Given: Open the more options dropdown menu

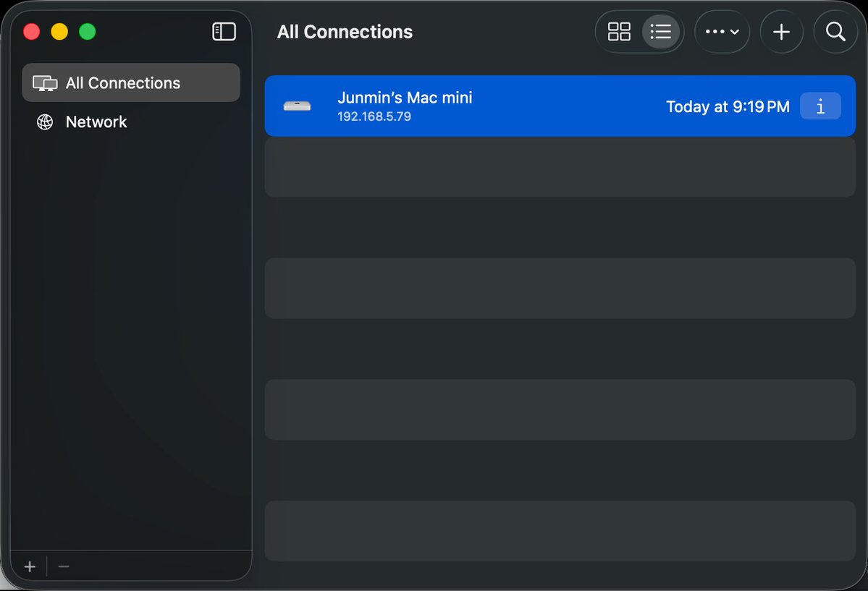Looking at the screenshot, I should (x=722, y=32).
